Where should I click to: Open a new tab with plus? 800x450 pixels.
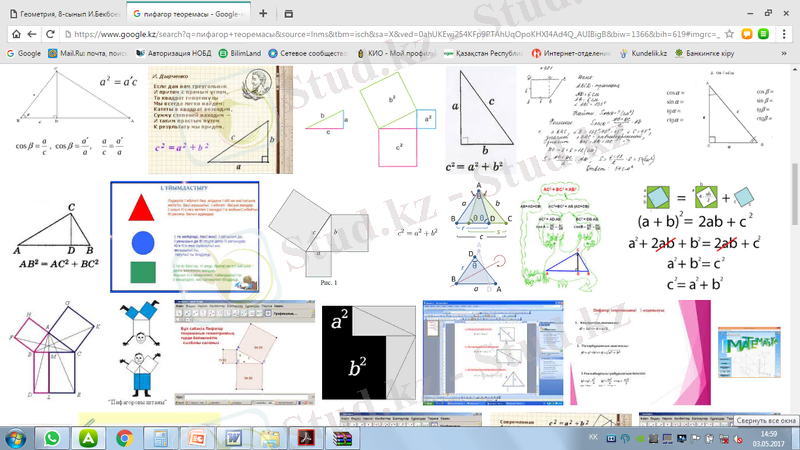pyautogui.click(x=263, y=14)
